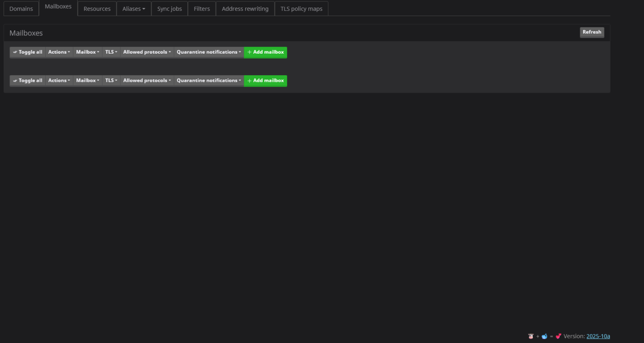This screenshot has height=343, width=644.
Task: Click the pink heart icon in the footer
Action: [x=558, y=336]
